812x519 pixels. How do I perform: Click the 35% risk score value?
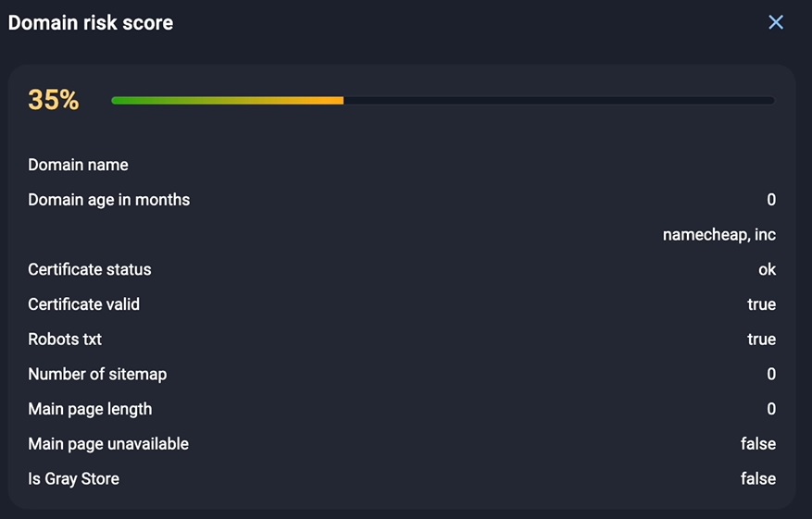click(x=54, y=100)
